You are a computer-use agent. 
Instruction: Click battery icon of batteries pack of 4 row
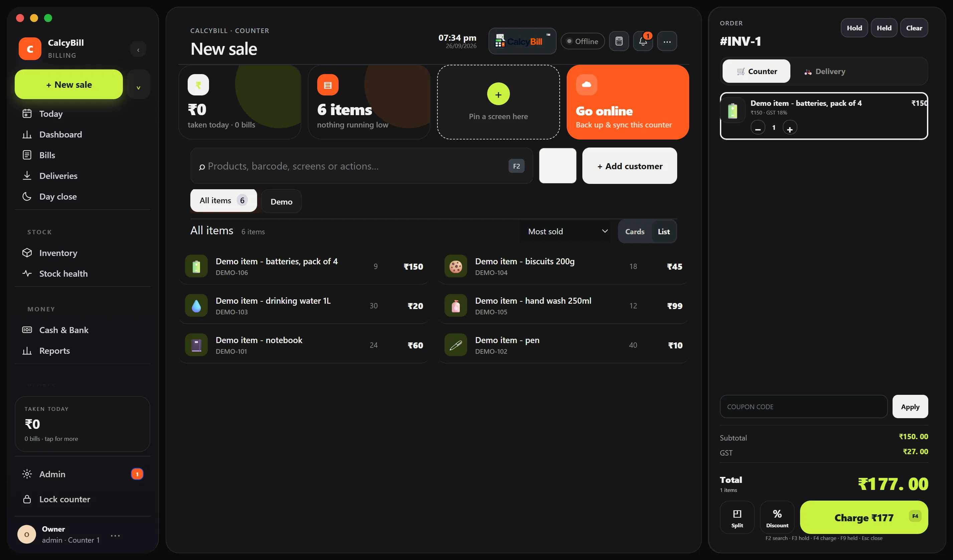coord(196,266)
